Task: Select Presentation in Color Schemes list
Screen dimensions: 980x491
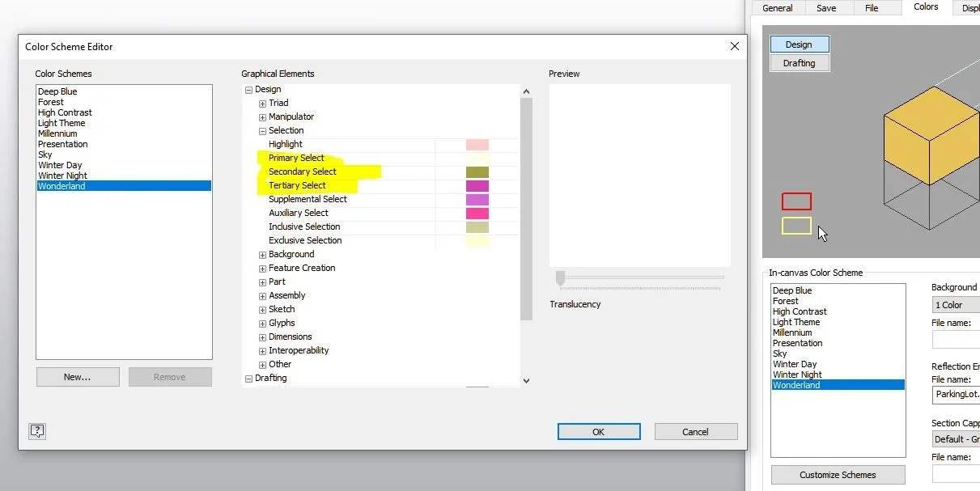Action: pyautogui.click(x=124, y=144)
